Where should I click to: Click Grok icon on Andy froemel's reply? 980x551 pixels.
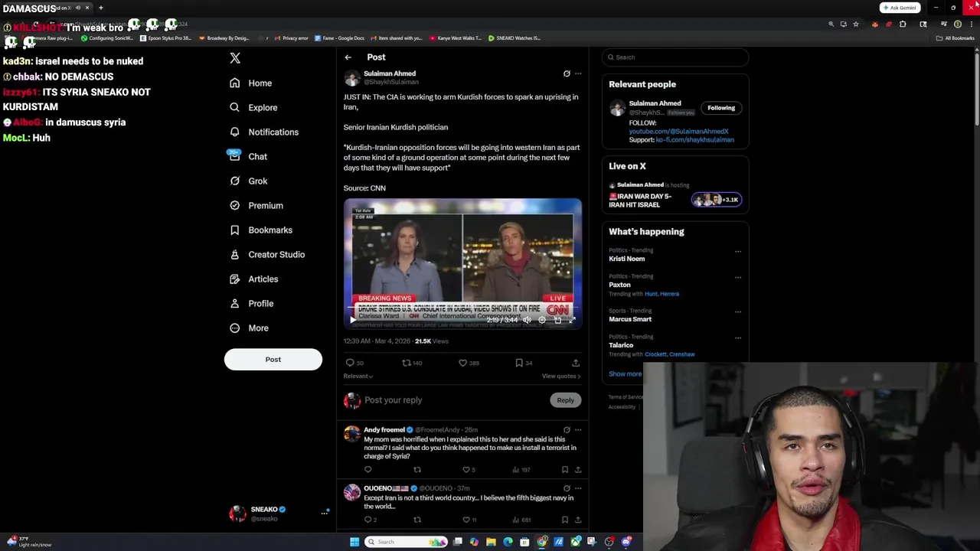pyautogui.click(x=567, y=430)
